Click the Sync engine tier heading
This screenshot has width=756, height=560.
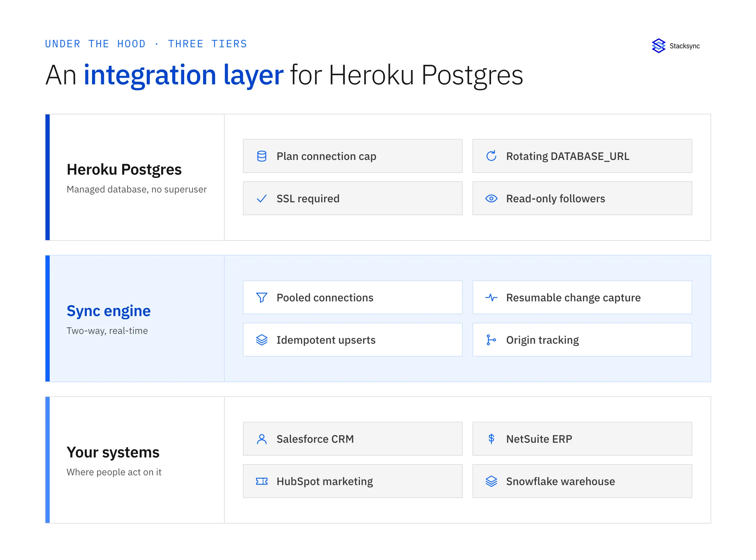(x=108, y=311)
